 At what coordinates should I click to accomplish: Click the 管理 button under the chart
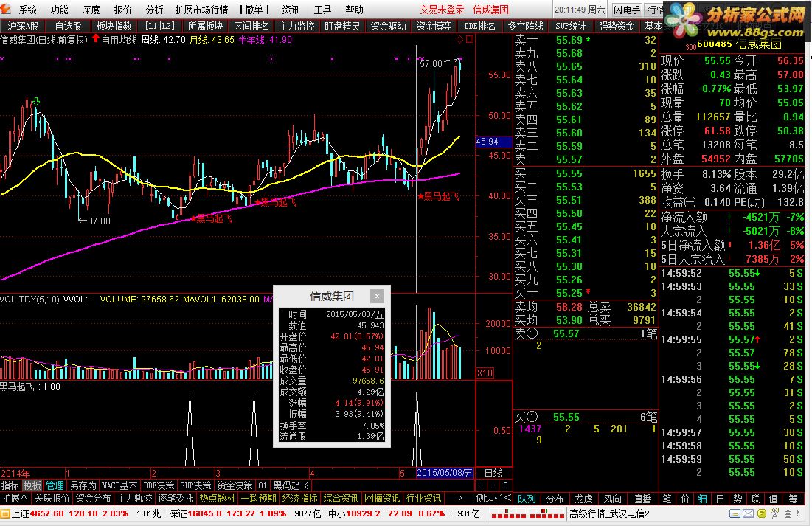[x=55, y=485]
